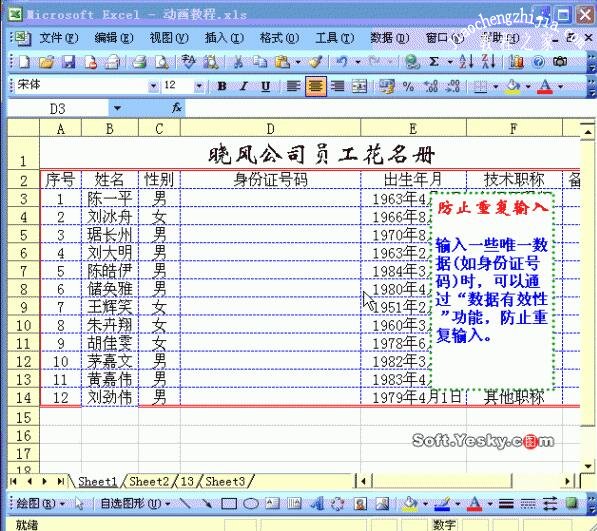The width and height of the screenshot is (597, 531).
Task: Open the font size 12 dropdown
Action: (x=199, y=86)
